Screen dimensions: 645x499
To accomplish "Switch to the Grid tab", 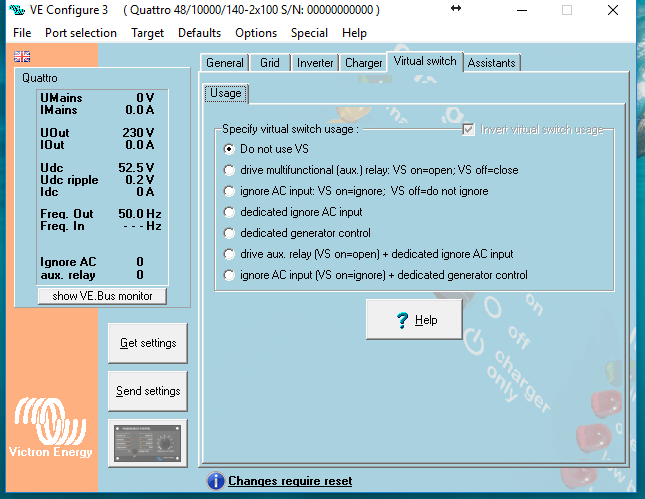I will point(270,63).
